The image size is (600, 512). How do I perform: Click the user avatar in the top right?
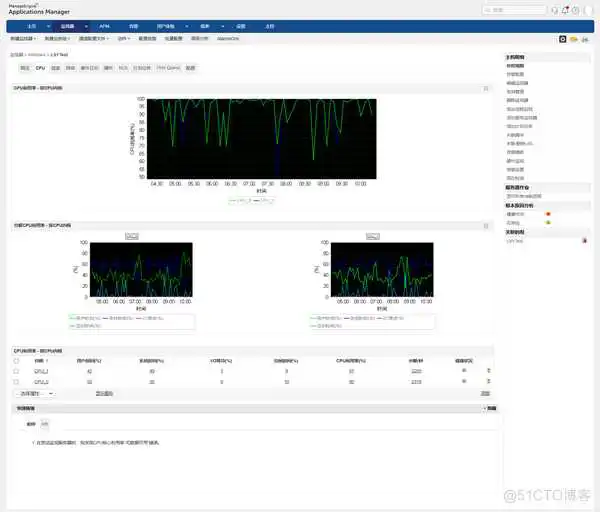(588, 10)
